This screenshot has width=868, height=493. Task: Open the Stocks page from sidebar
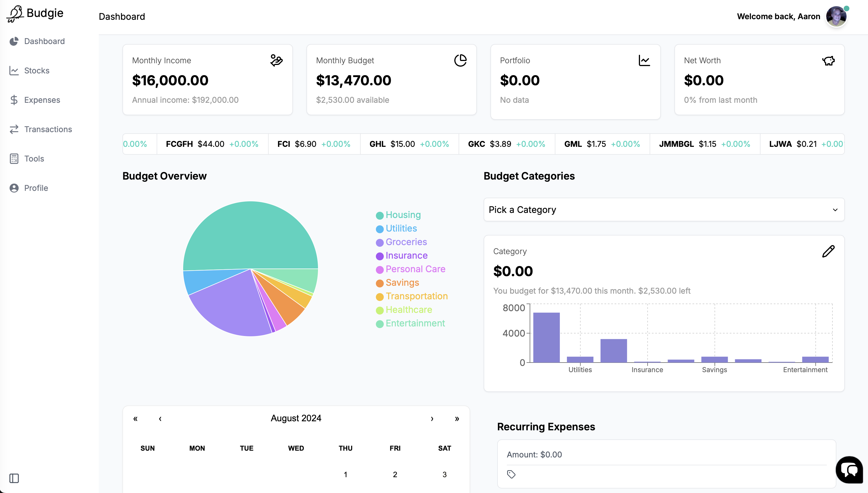(37, 70)
